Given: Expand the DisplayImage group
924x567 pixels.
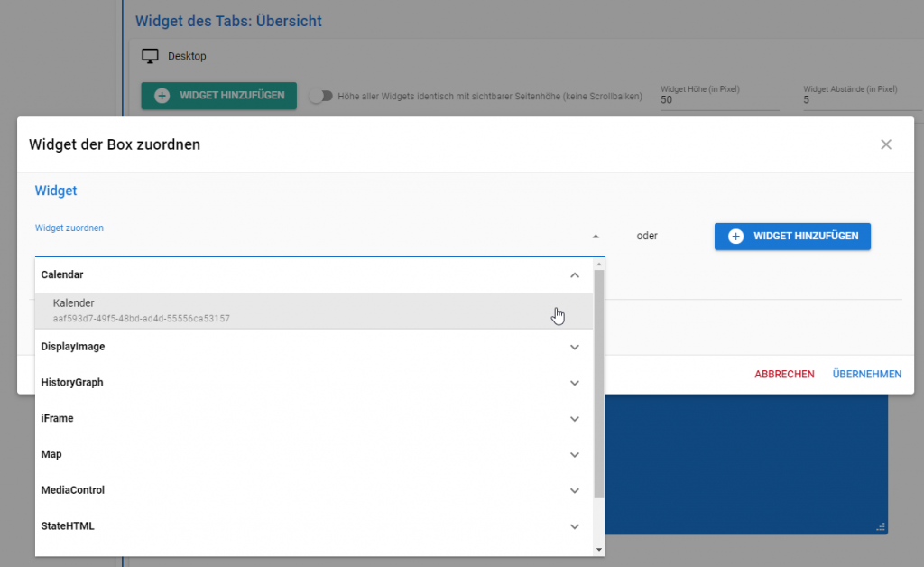Looking at the screenshot, I should [575, 347].
